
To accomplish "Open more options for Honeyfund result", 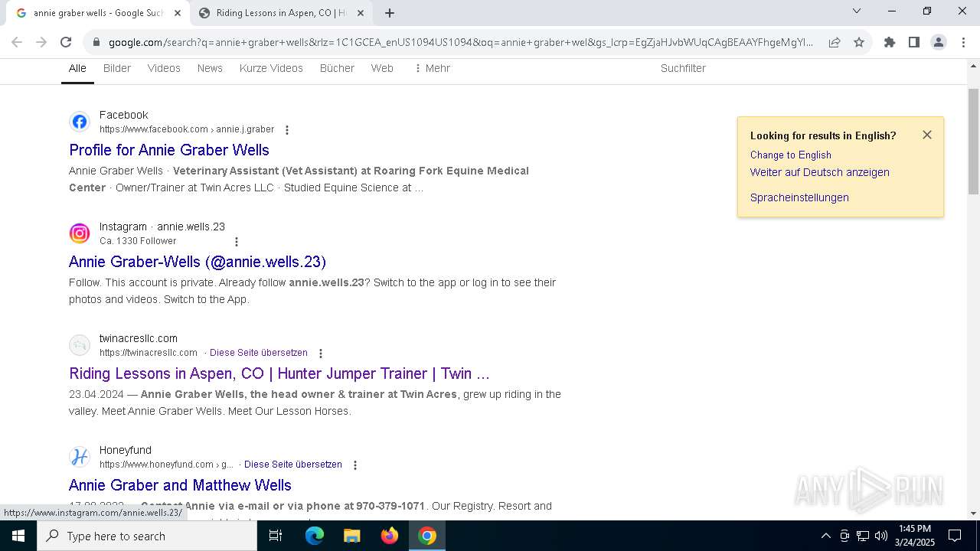I will 355,465.
